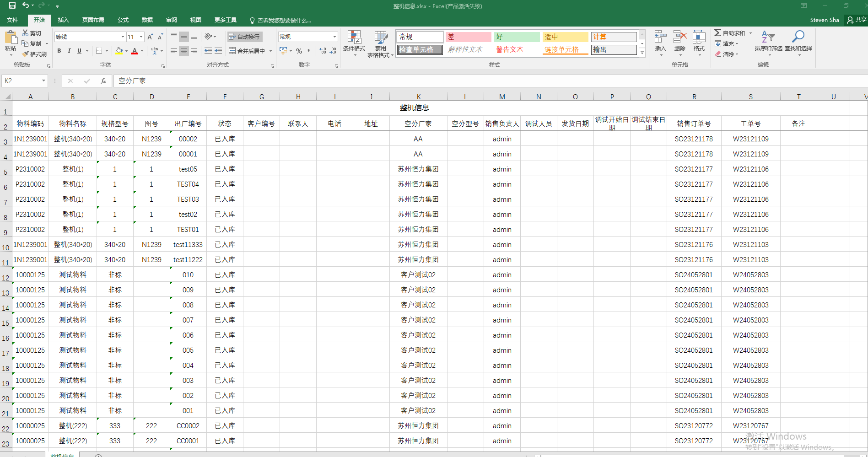Select column K header
868x457 pixels.
tap(418, 97)
